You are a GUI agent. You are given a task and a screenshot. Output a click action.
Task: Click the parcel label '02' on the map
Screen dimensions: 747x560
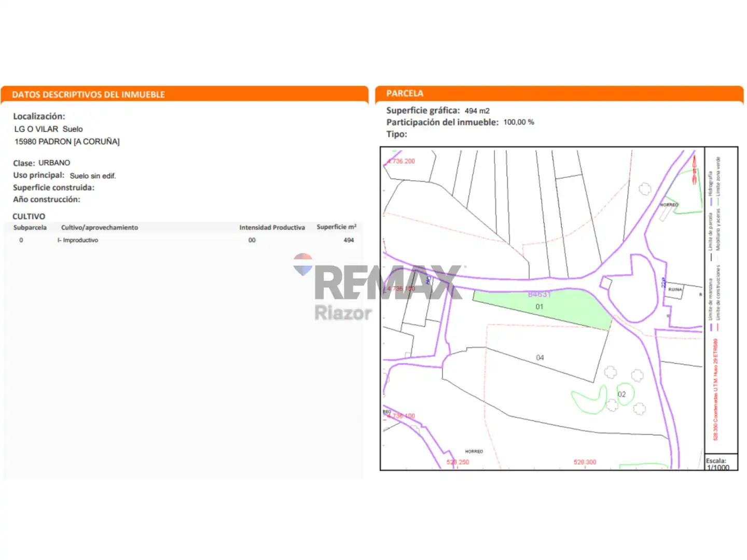[621, 395]
